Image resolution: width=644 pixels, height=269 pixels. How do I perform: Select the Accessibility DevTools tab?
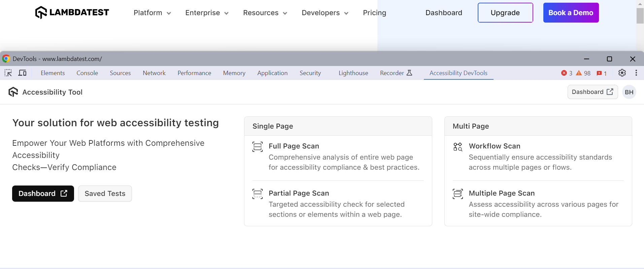[x=459, y=73]
